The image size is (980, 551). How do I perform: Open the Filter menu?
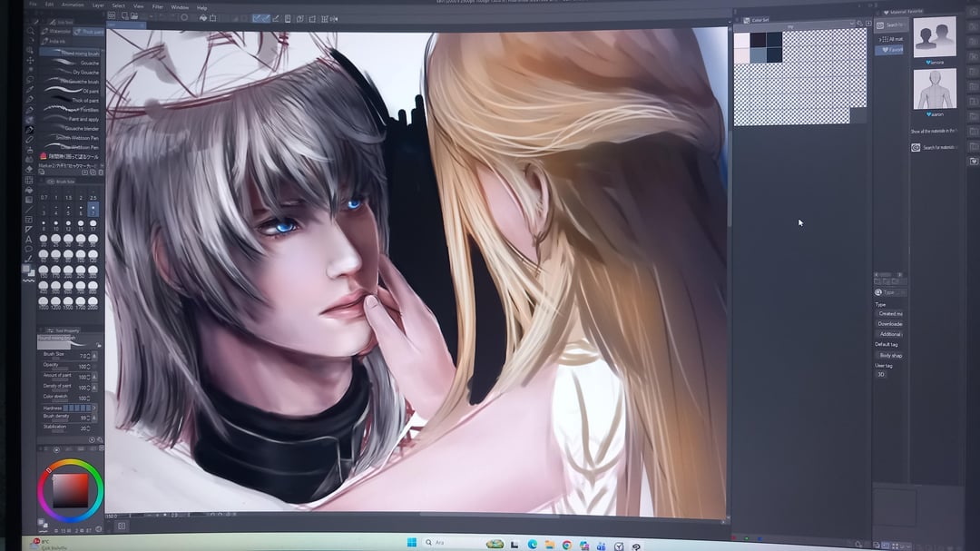click(158, 6)
